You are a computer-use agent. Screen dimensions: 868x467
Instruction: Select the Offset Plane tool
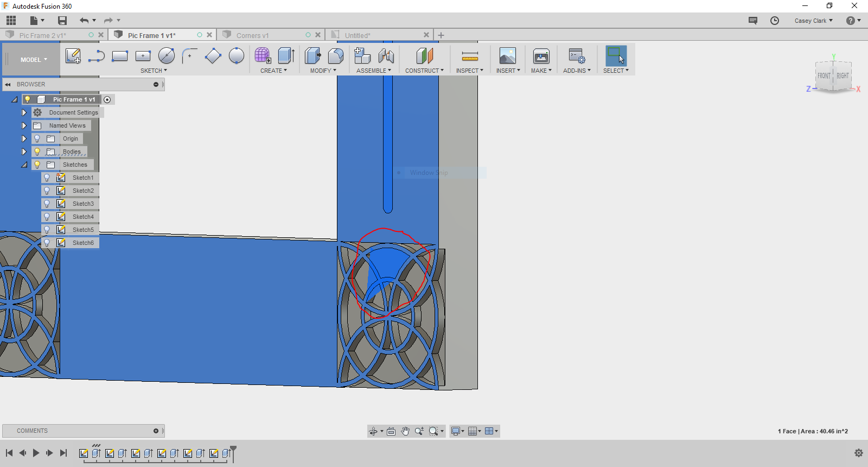point(425,56)
